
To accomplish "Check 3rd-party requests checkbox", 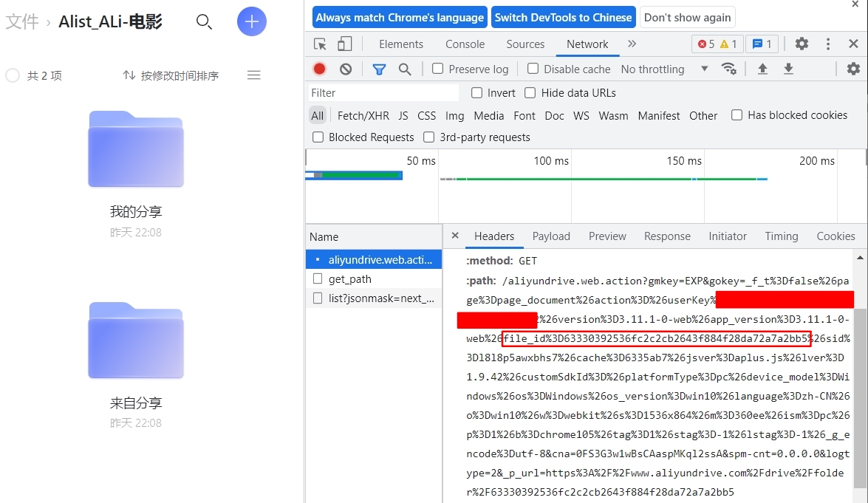I will [x=428, y=137].
